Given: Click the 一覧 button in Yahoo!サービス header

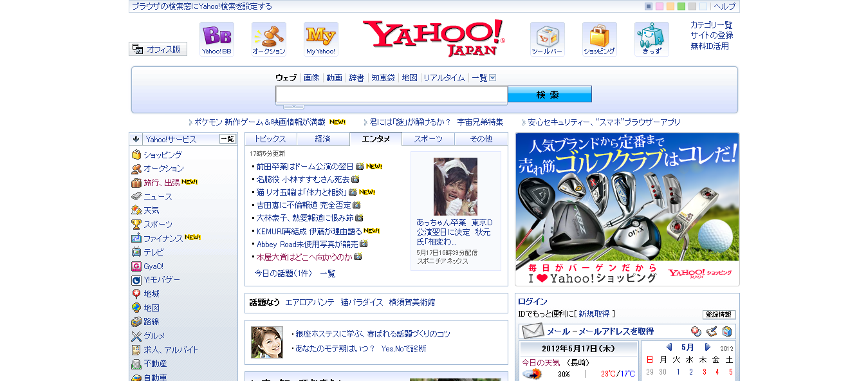Looking at the screenshot, I should pos(228,139).
